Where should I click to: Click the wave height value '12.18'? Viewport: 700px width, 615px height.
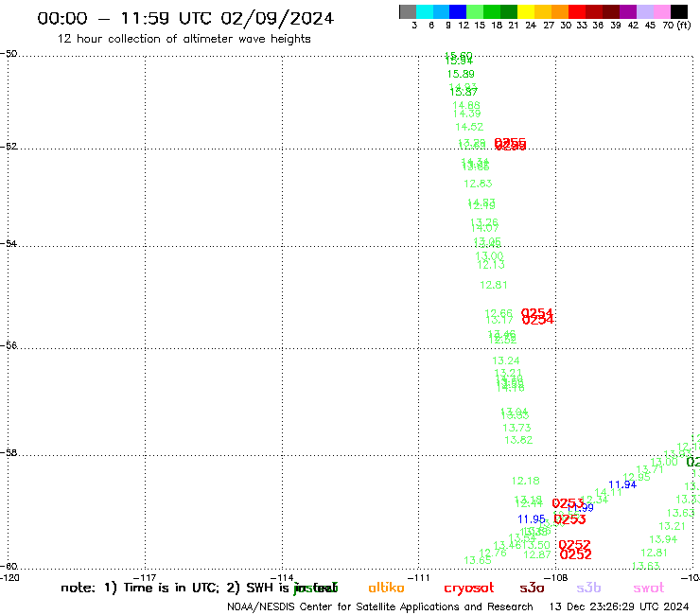tap(525, 481)
